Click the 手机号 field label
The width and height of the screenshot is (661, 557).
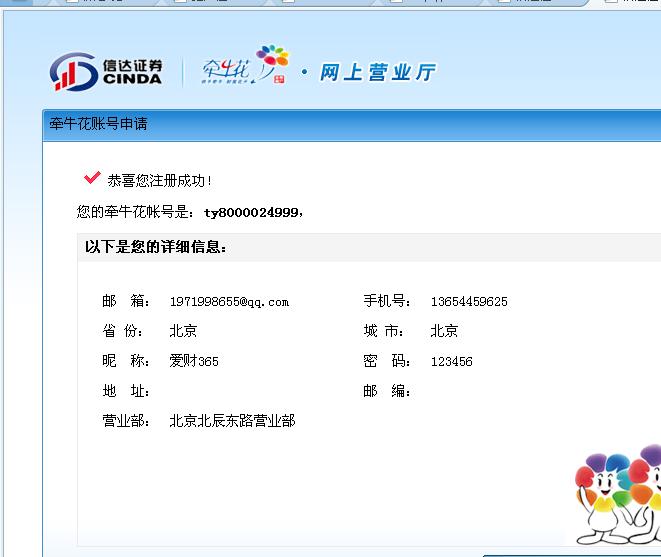point(387,301)
